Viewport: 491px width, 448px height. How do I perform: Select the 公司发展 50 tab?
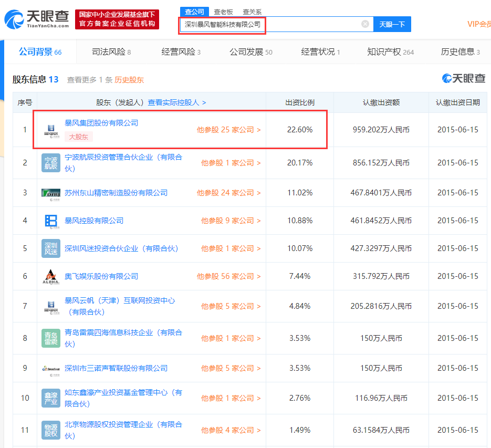coord(251,51)
